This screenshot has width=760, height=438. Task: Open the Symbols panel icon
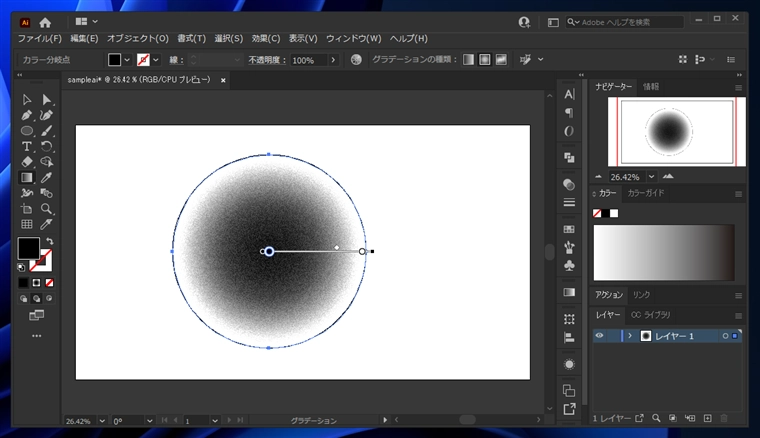[x=569, y=266]
